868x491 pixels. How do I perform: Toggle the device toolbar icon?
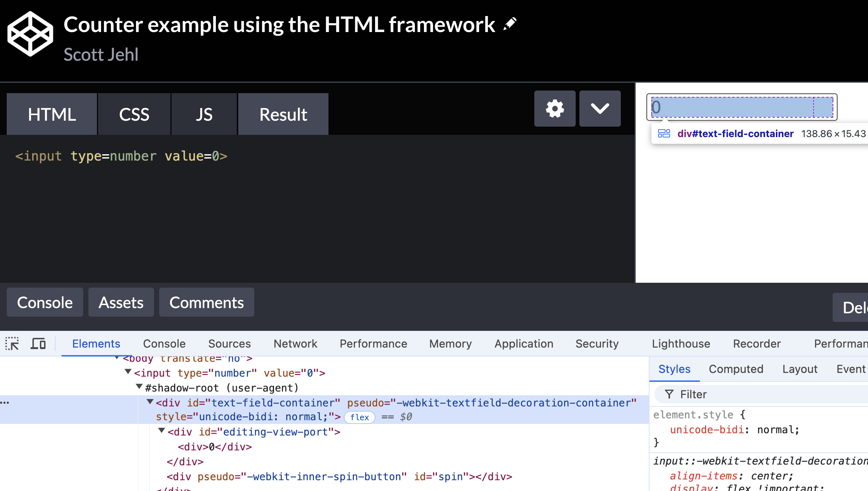[x=38, y=343]
